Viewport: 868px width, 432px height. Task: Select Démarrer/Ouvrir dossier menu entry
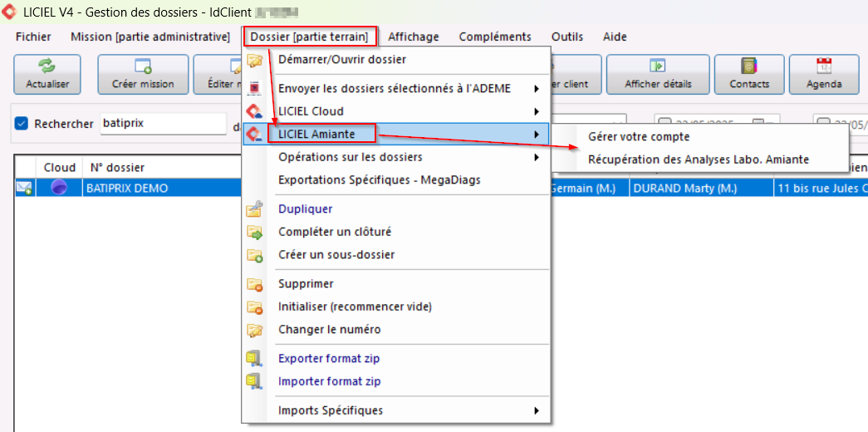pyautogui.click(x=341, y=60)
